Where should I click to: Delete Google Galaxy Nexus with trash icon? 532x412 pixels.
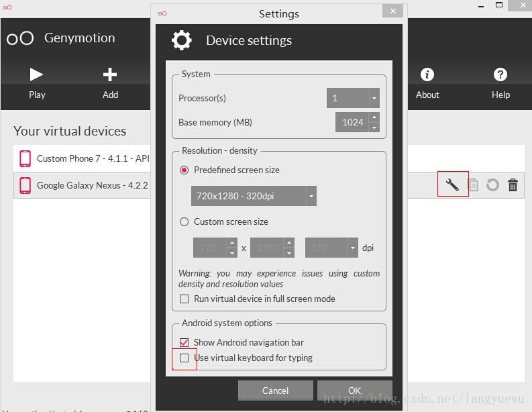(513, 185)
